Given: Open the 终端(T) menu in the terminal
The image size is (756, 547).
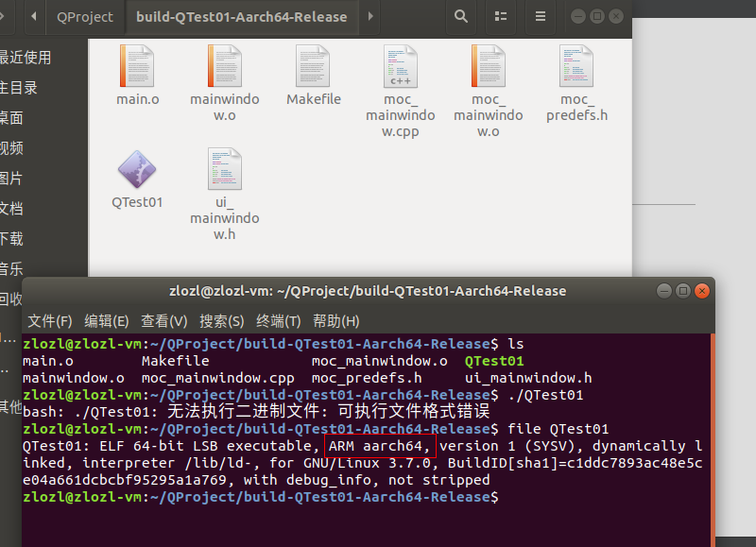Looking at the screenshot, I should tap(278, 320).
